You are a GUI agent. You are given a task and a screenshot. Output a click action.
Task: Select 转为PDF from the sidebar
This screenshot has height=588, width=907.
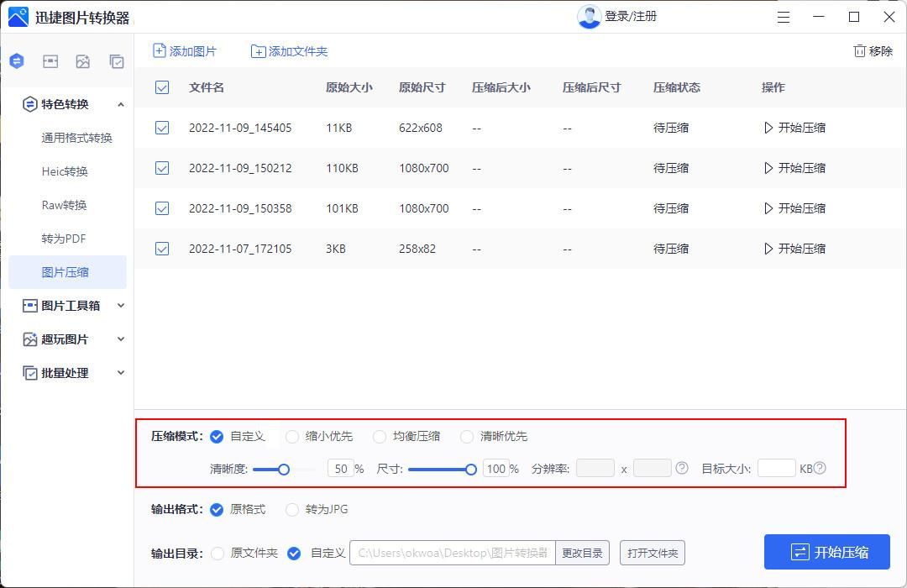click(x=63, y=239)
